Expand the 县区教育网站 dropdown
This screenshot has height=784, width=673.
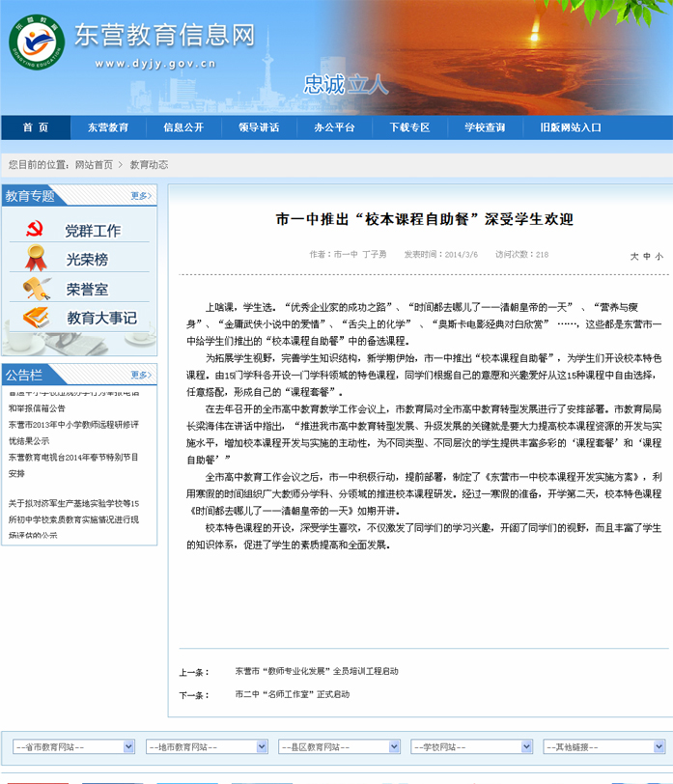coord(339,746)
